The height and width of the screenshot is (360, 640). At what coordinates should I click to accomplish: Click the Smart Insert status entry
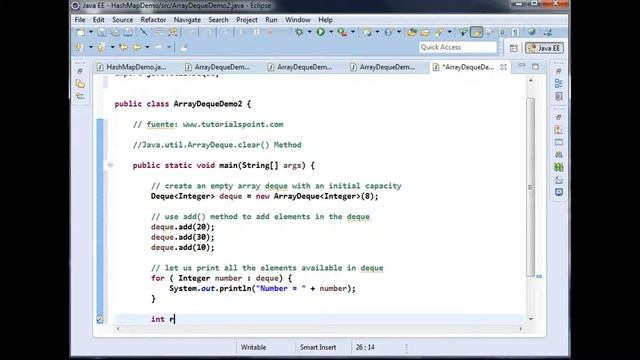[x=318, y=347]
